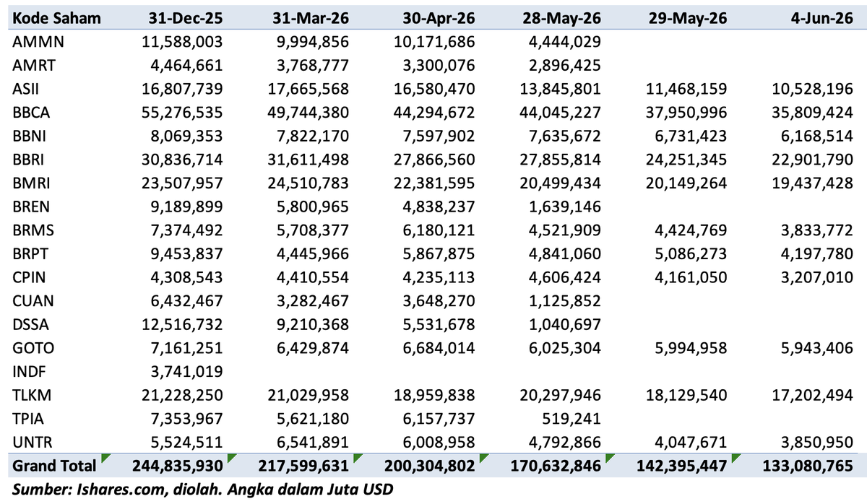Click Grand Total value 244,835,930
Screen dimensions: 867x504
point(178,466)
